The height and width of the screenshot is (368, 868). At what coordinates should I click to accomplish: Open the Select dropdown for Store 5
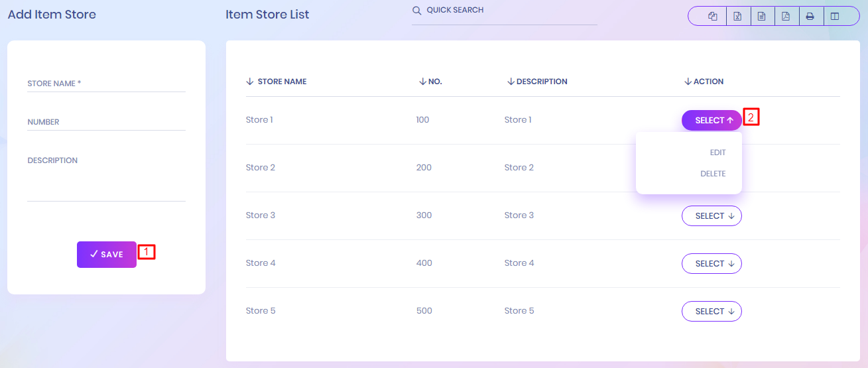pos(712,312)
